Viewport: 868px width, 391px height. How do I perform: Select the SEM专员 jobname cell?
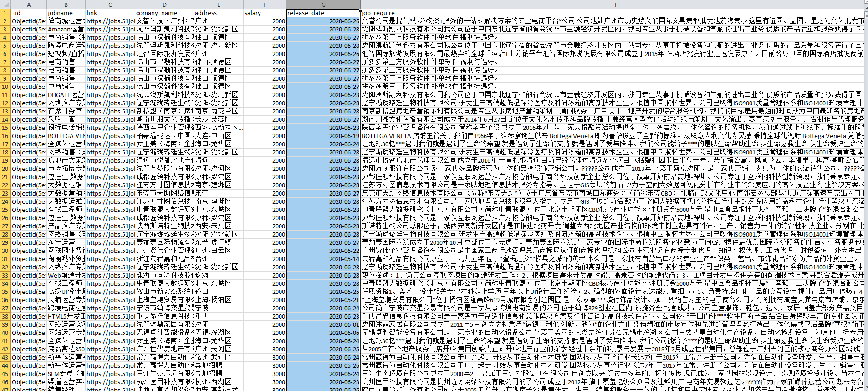66,374
